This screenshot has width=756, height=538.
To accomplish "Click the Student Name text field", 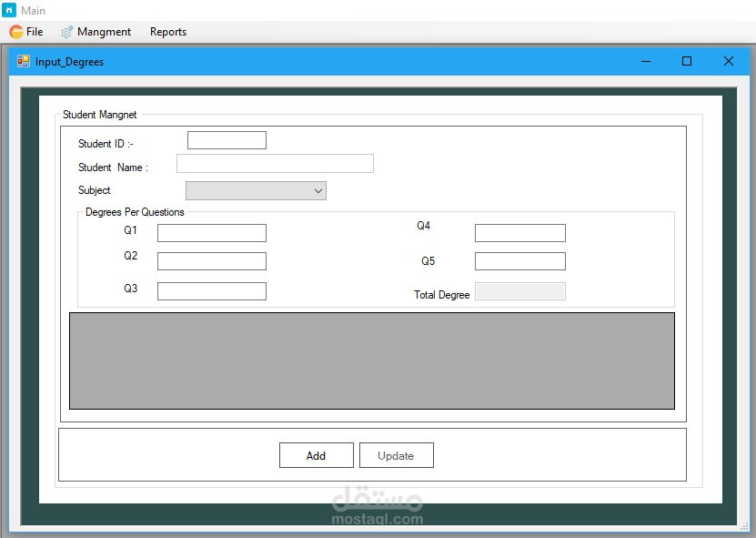I will coord(275,164).
